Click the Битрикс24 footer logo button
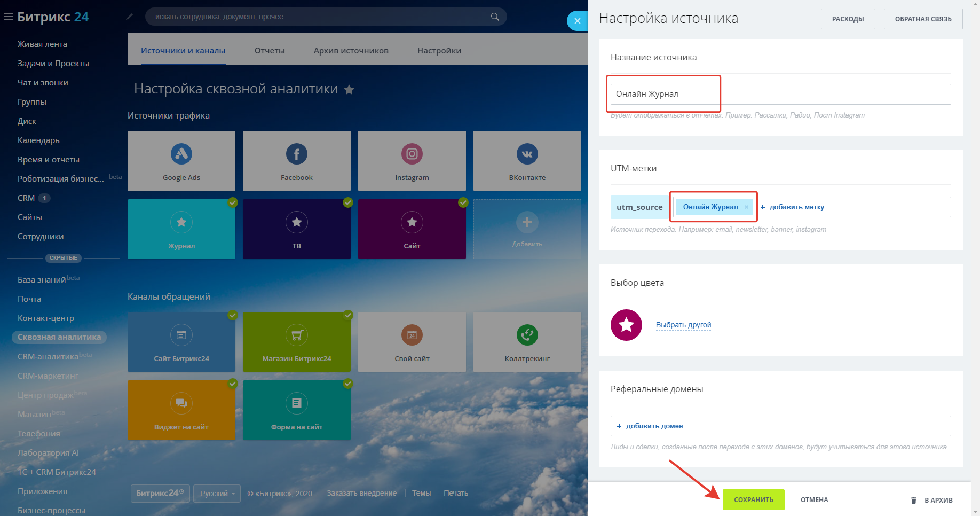This screenshot has width=980, height=516. click(160, 494)
